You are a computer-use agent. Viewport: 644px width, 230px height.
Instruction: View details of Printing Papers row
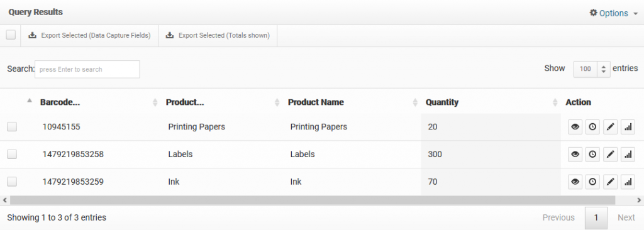click(x=575, y=127)
